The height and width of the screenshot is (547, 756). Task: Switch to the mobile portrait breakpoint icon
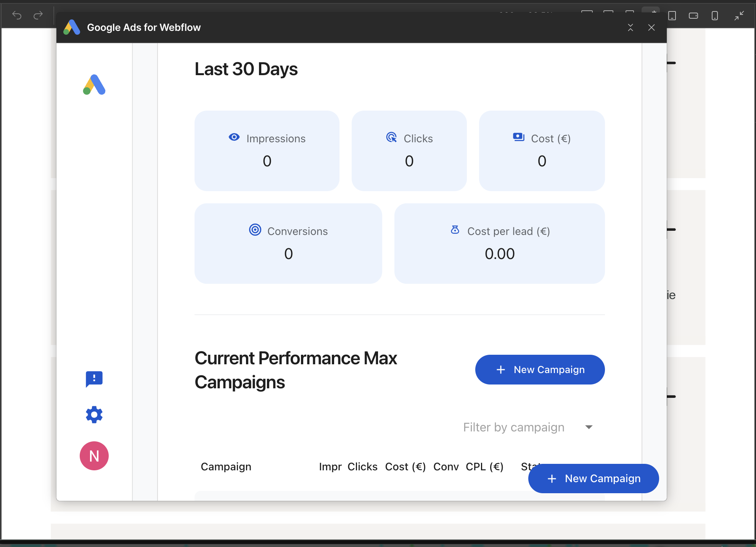click(715, 16)
